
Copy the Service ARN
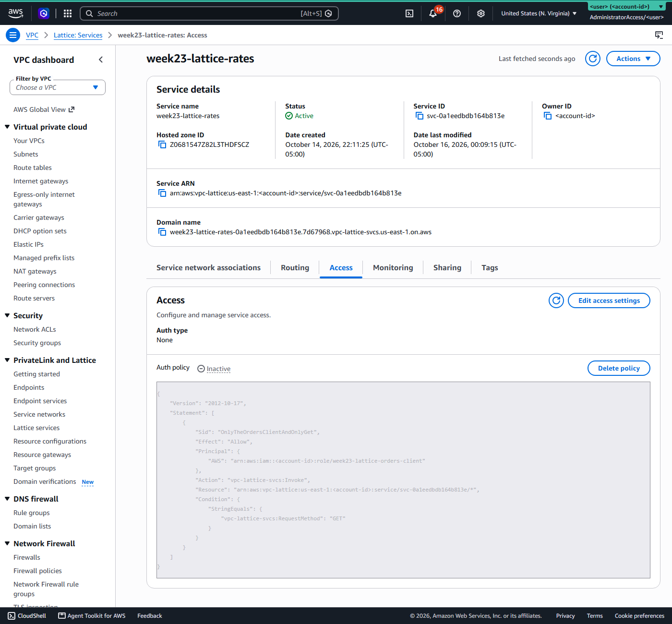(x=162, y=193)
